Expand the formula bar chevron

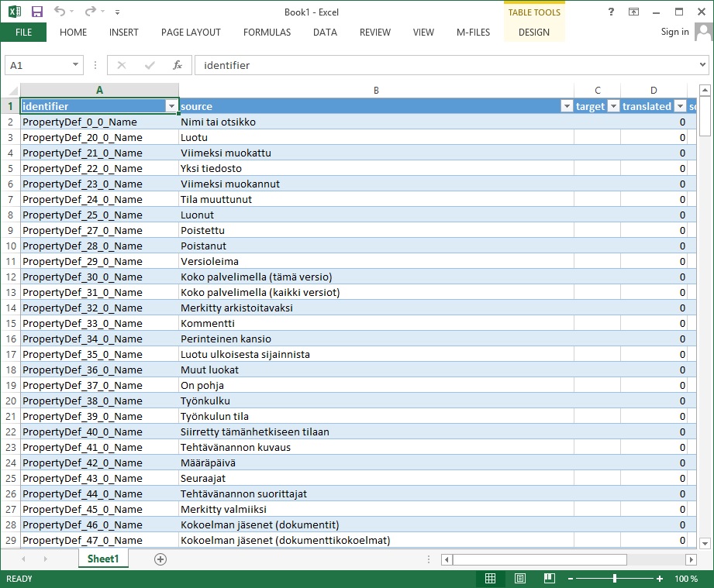coord(702,64)
